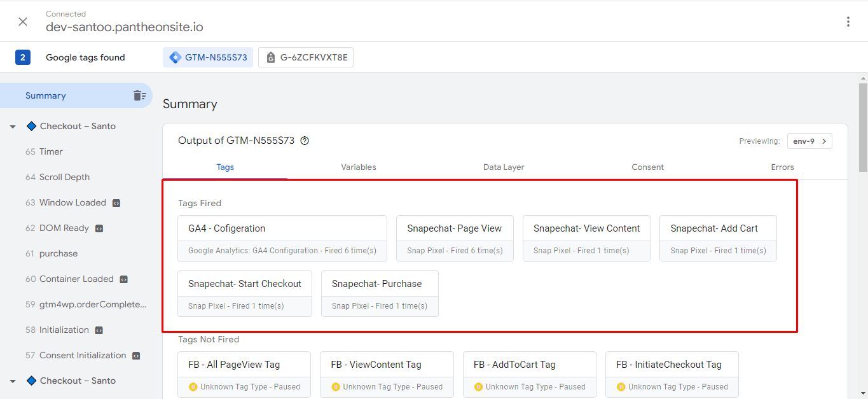Viewport: 868px width, 399px height.
Task: Open the Snapechat- Purchase tag card
Action: [x=380, y=293]
